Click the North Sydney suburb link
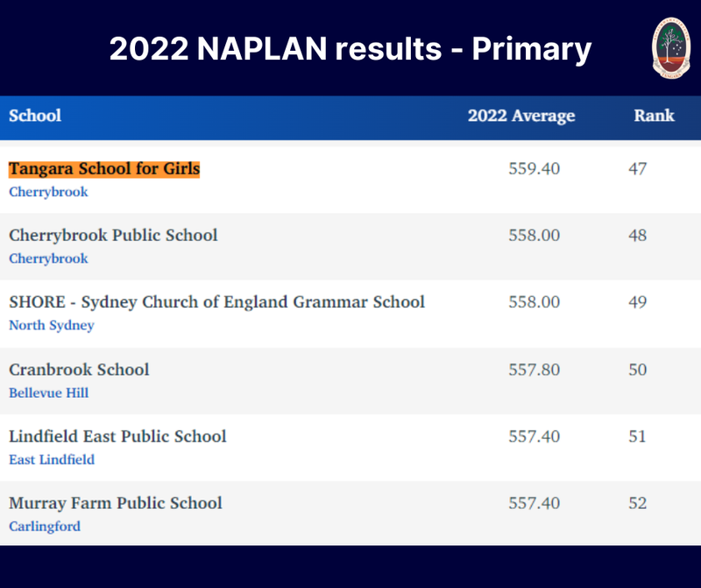The height and width of the screenshot is (588, 701). [51, 325]
